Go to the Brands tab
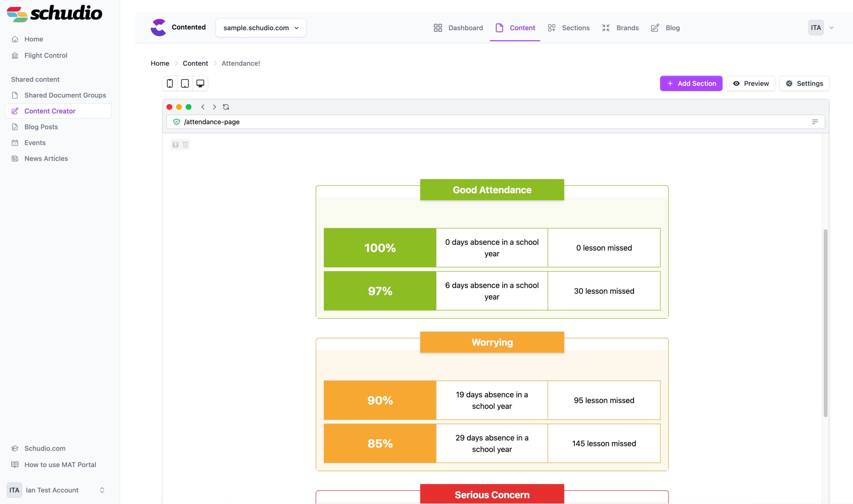Screen dimensions: 853x504 tap(620, 28)
